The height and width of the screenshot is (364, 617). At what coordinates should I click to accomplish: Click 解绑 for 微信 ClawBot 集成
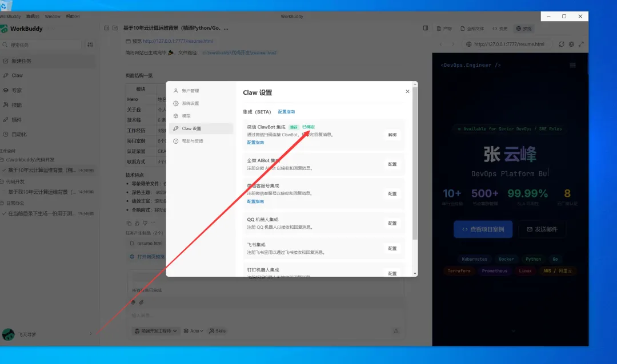tap(392, 135)
